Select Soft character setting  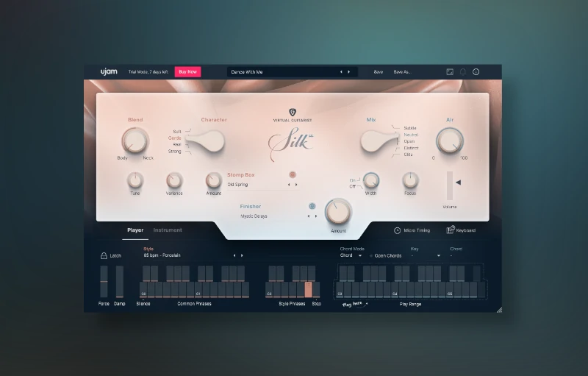click(177, 131)
